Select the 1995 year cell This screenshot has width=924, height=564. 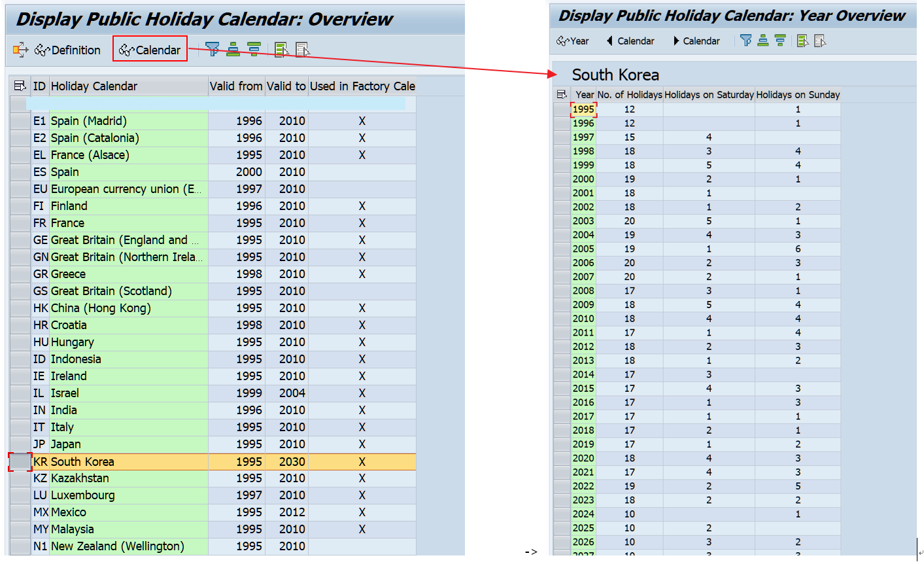point(583,109)
